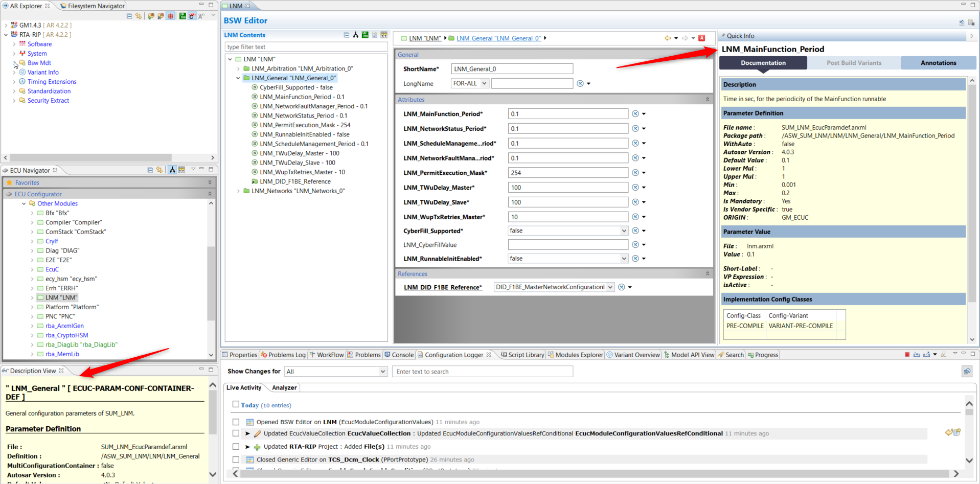Viewport: 980px width, 484px height.
Task: Collapse the Attributes section
Action: (x=708, y=100)
